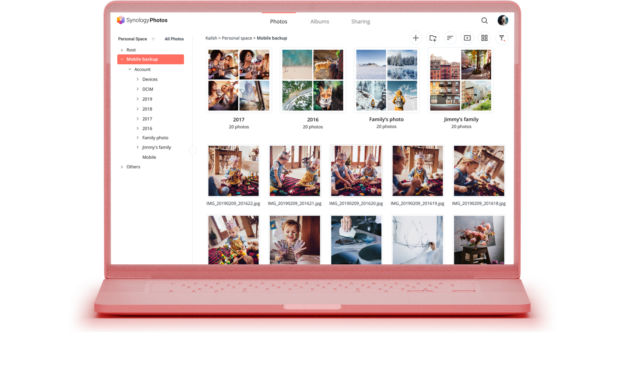Select the Root folder label
Image resolution: width=627 pixels, height=376 pixels.
(x=131, y=50)
